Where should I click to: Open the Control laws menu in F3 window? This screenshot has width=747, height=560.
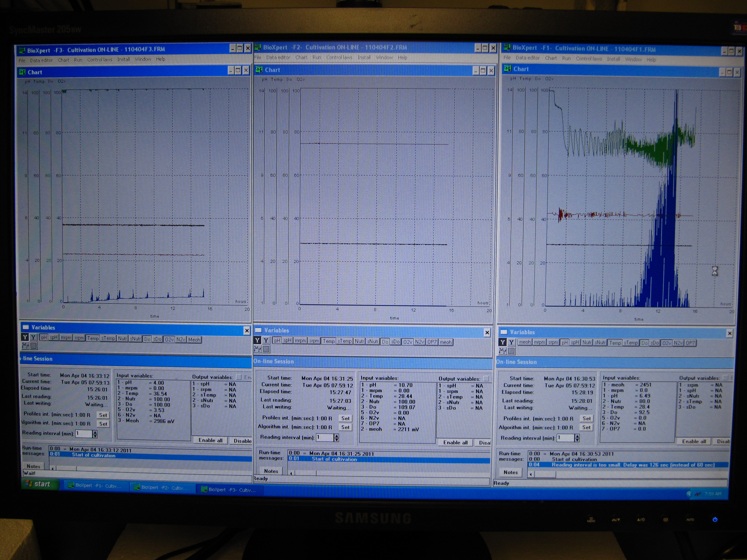pos(100,60)
